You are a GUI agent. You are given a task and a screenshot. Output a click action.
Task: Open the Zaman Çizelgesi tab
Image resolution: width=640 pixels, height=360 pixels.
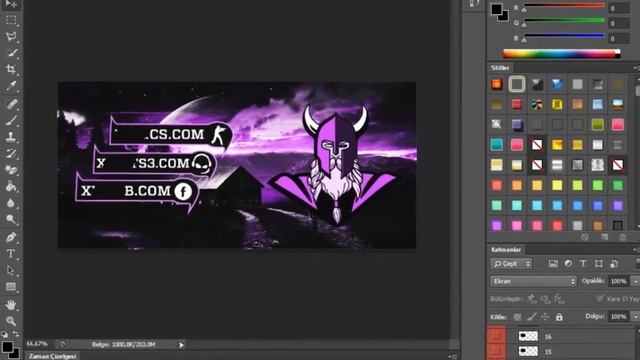click(x=52, y=356)
